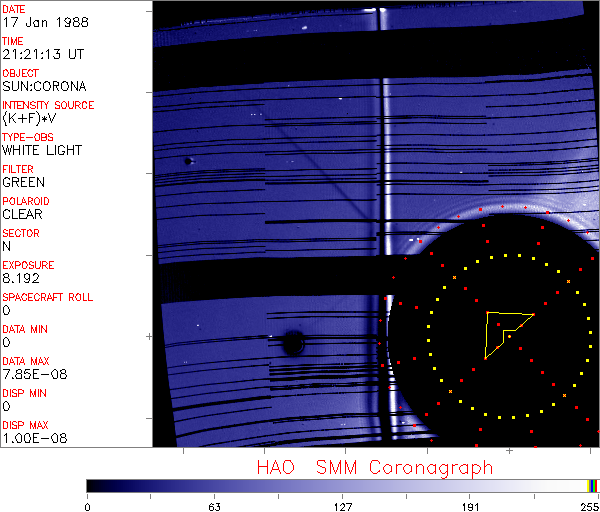The height and width of the screenshot is (512, 600).
Task: Click the color bar tick label '127'
Action: point(342,507)
